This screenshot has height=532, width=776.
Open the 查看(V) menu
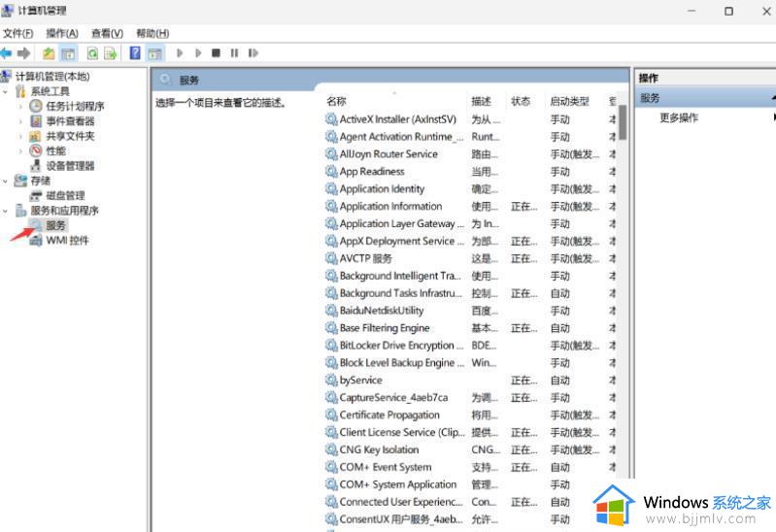[x=108, y=33]
